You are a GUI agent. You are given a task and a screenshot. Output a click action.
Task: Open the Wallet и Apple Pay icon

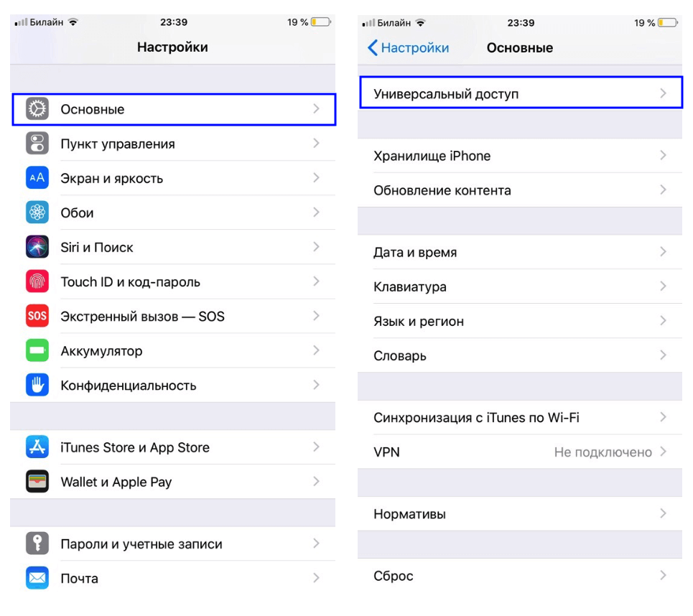pyautogui.click(x=37, y=481)
